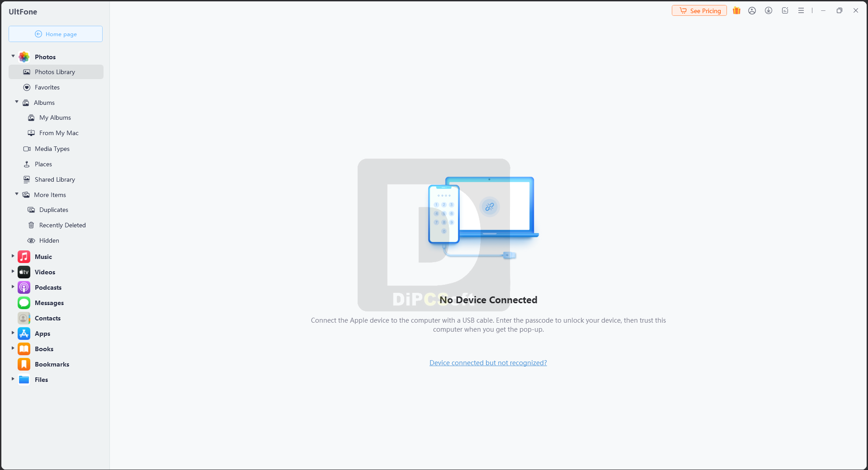
Task: Click the Shared Library icon
Action: pyautogui.click(x=27, y=179)
